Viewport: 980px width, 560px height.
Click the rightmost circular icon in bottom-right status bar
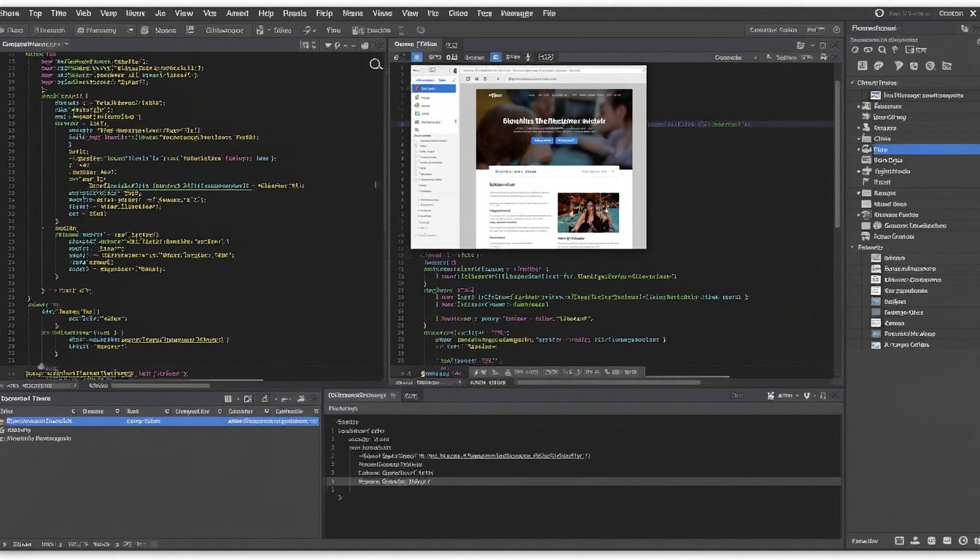click(x=963, y=541)
